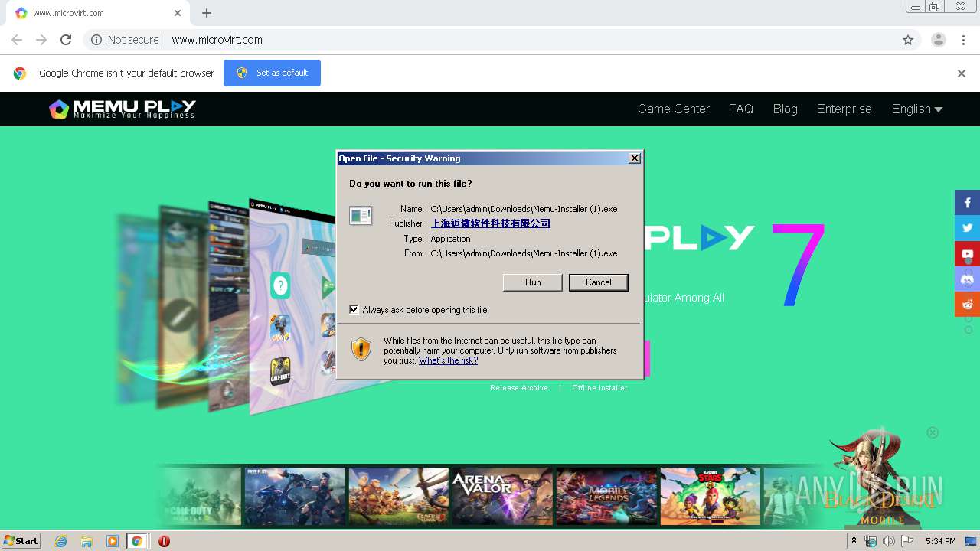Viewport: 980px width, 551px height.
Task: Show hidden tray icons
Action: point(854,541)
